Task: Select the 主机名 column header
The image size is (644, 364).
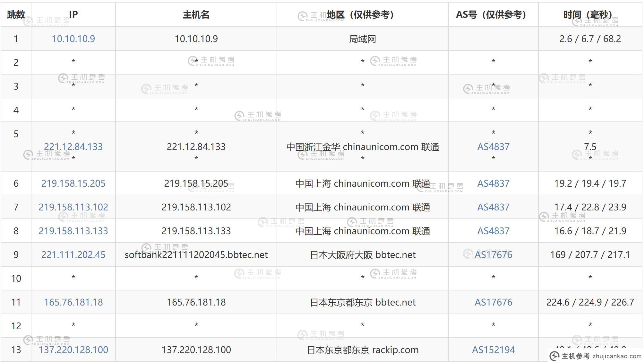Action: click(196, 14)
